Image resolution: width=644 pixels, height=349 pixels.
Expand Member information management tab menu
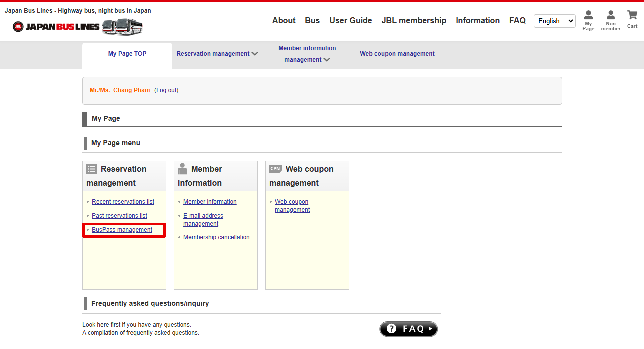[307, 54]
